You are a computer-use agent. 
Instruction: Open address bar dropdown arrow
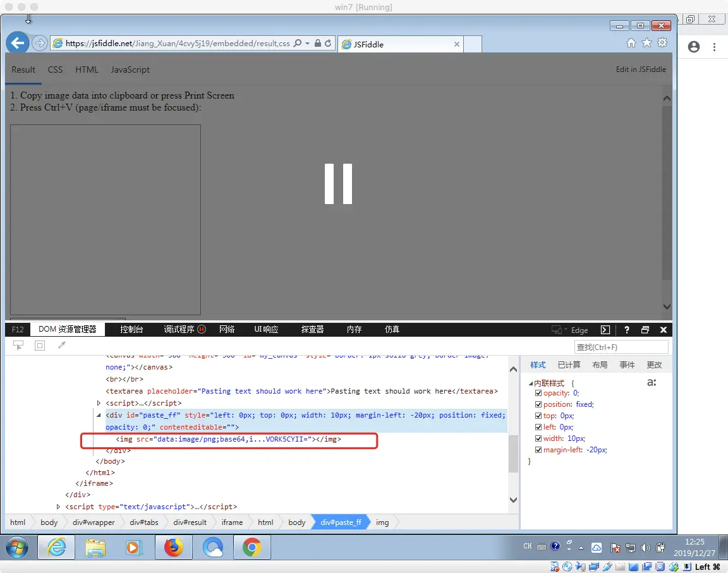pyautogui.click(x=307, y=43)
